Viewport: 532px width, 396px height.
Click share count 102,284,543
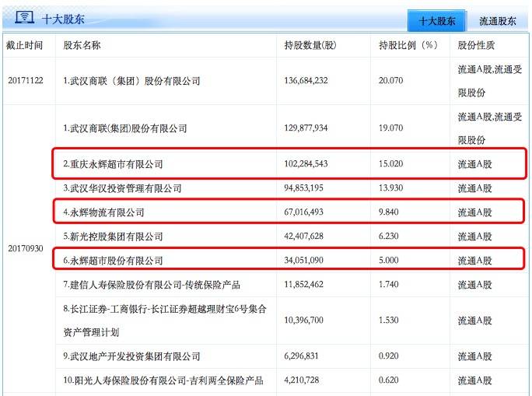coord(306,164)
